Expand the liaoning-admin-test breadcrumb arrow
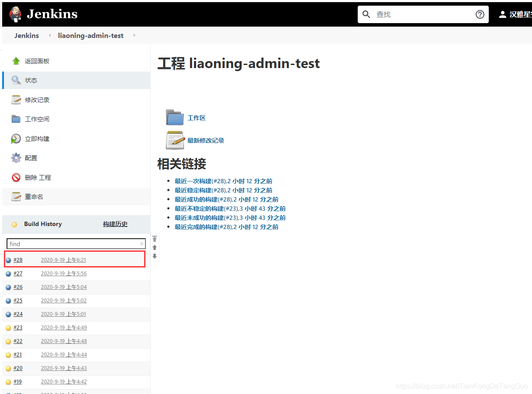This screenshot has height=394, width=532. (x=134, y=35)
